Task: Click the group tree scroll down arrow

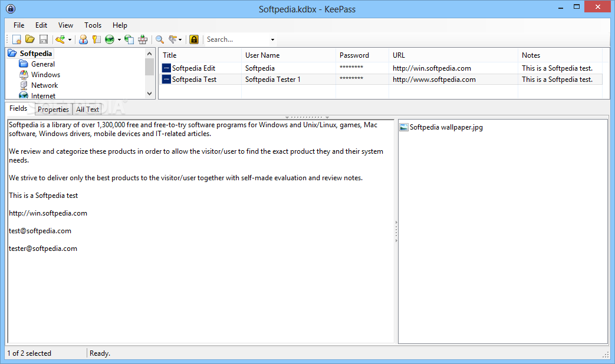Action: coord(149,94)
